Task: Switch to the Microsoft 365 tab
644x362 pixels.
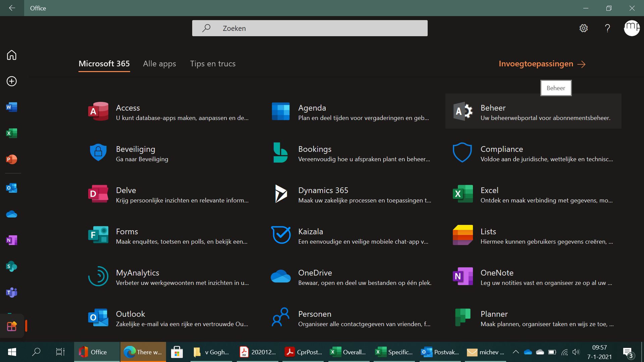Action: click(x=104, y=64)
